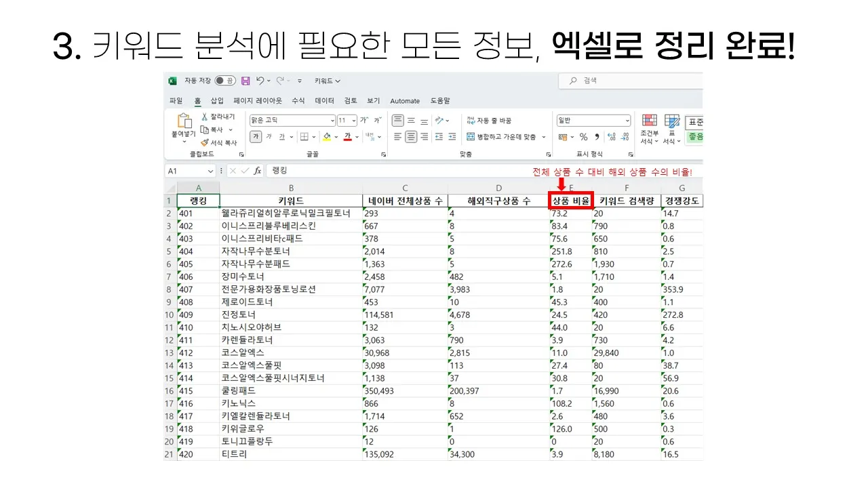The height and width of the screenshot is (488, 868).
Task: Click the 붙여넣기 paste icon
Action: [x=184, y=121]
